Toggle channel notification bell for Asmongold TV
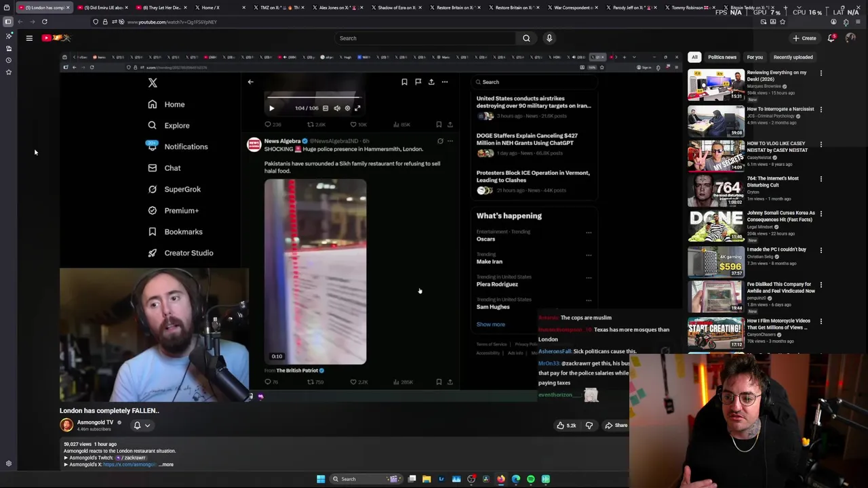 [137, 425]
